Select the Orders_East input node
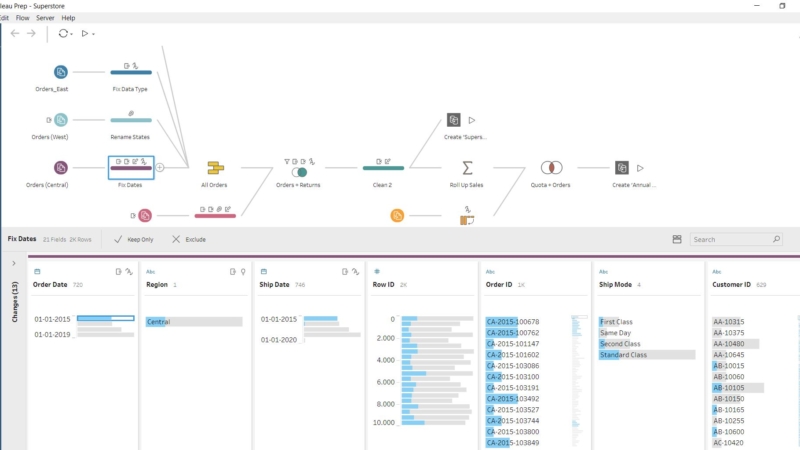The width and height of the screenshot is (800, 450). point(61,72)
